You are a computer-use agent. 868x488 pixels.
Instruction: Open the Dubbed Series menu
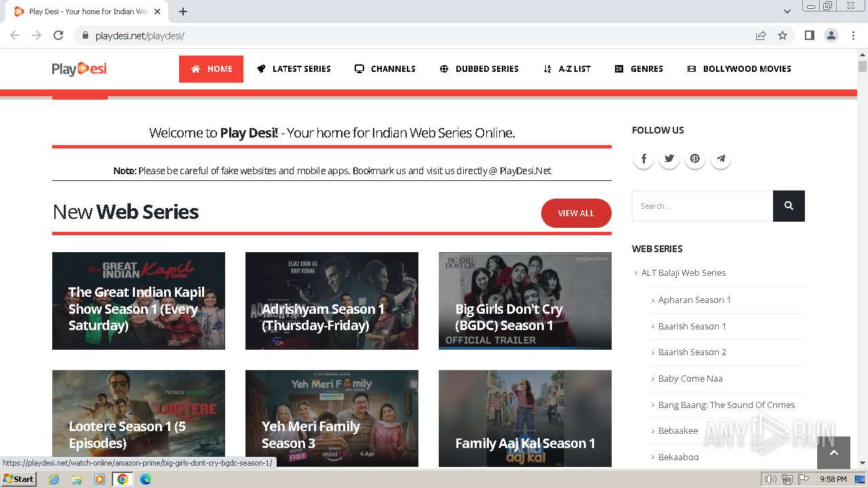click(x=479, y=69)
